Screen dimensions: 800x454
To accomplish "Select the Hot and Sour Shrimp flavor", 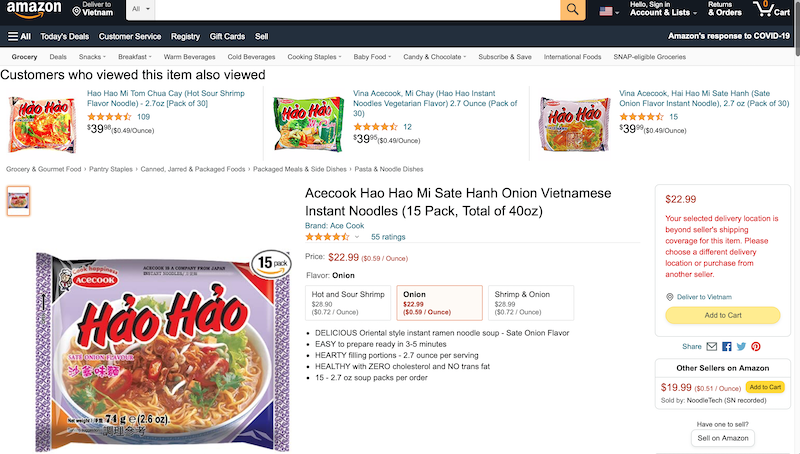I will tap(348, 302).
